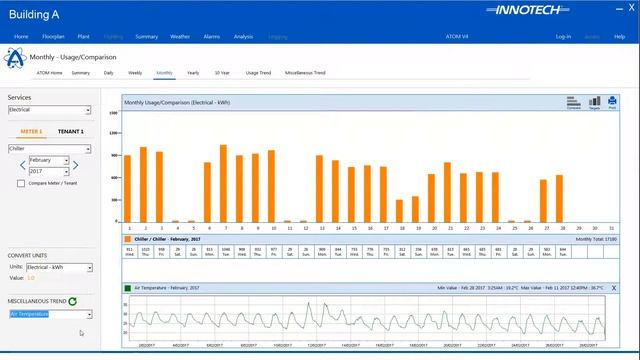Click the INNOTECH logo
This screenshot has width=640, height=360.
(x=527, y=10)
